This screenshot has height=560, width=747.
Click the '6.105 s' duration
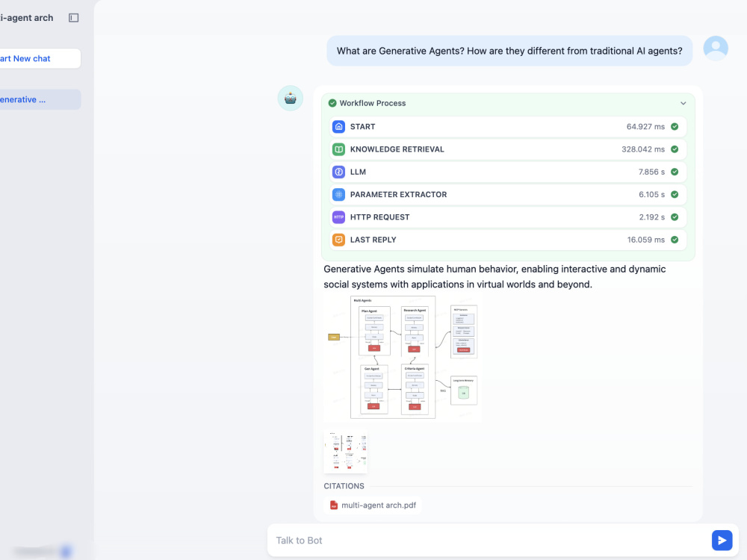pyautogui.click(x=651, y=195)
